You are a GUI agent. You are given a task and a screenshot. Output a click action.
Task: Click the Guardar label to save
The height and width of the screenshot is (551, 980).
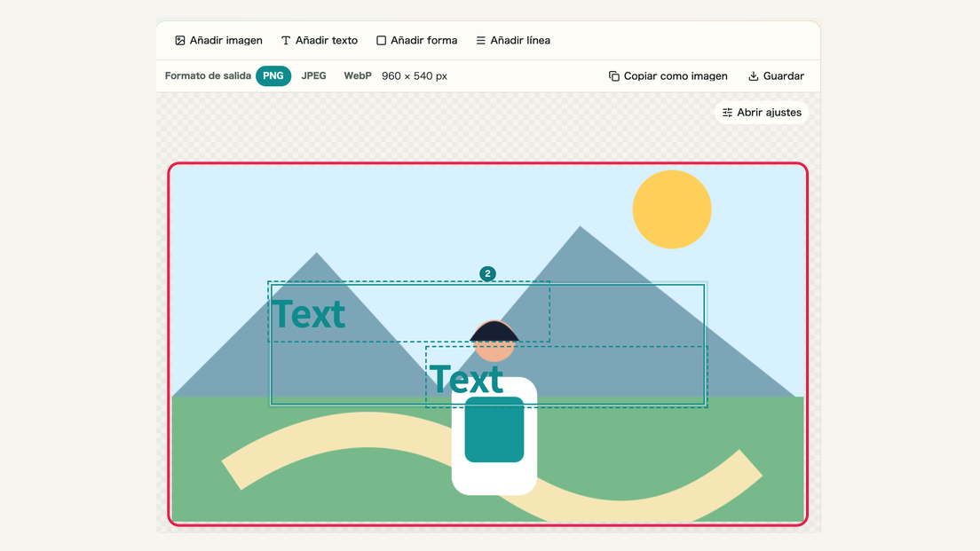[x=784, y=76]
